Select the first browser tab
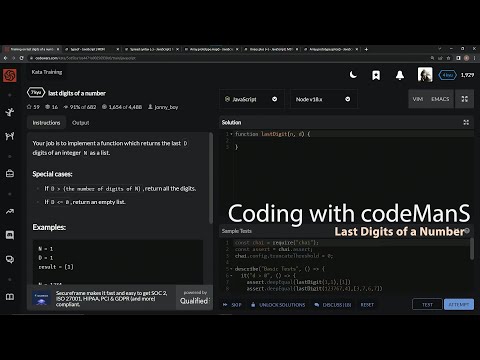This screenshot has width=480, height=360. 31,49
